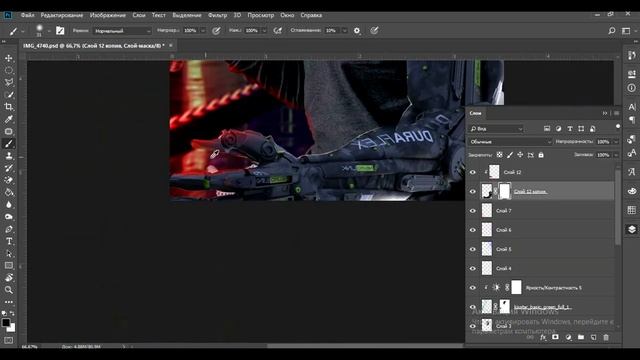Hide layer Слой 12 копия
Image resolution: width=640 pixels, height=360 pixels.
pyautogui.click(x=473, y=191)
